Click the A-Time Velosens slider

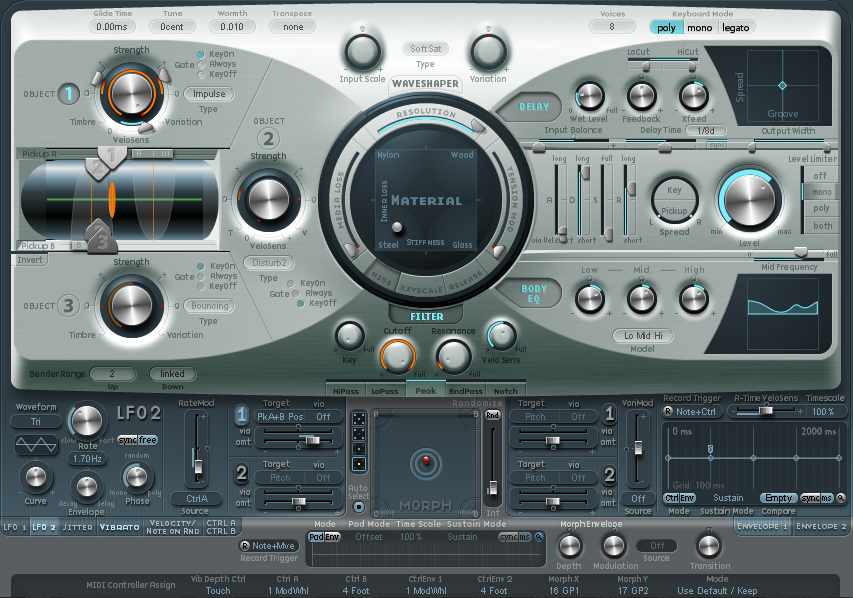[x=768, y=411]
